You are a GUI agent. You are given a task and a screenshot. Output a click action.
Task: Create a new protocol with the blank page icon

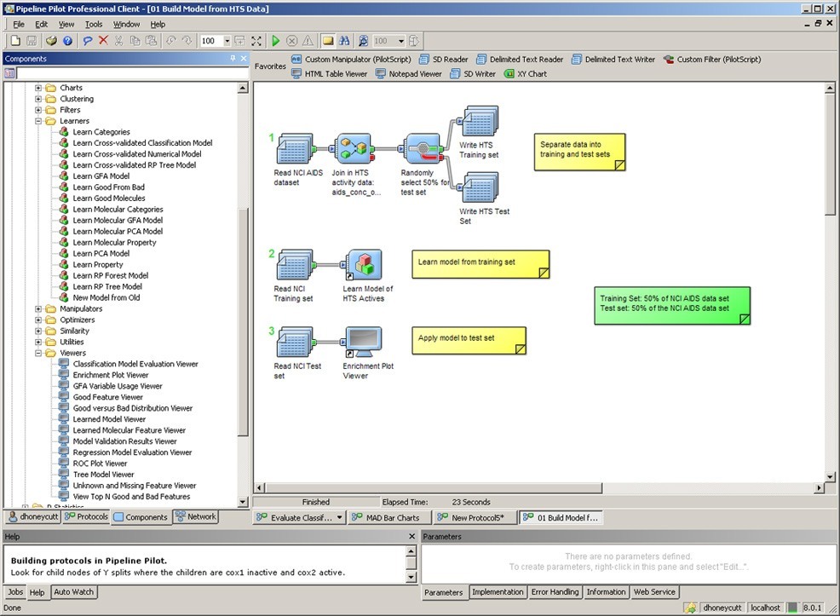pyautogui.click(x=15, y=41)
